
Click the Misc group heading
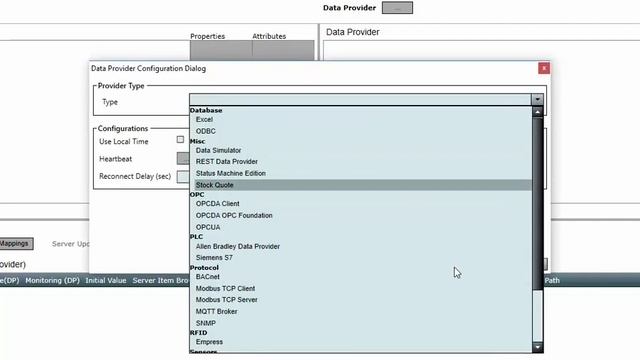coord(198,141)
